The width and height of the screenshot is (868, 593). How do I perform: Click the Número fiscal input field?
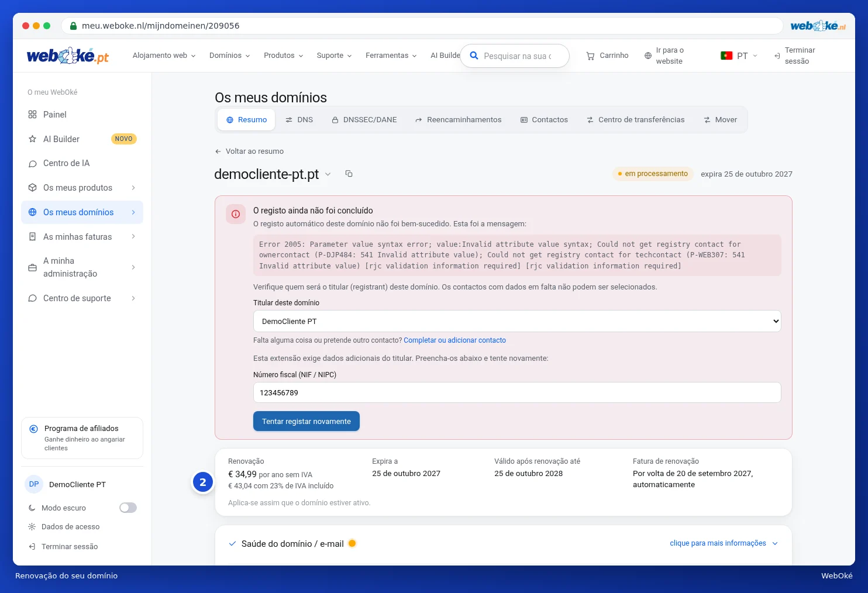click(x=517, y=392)
